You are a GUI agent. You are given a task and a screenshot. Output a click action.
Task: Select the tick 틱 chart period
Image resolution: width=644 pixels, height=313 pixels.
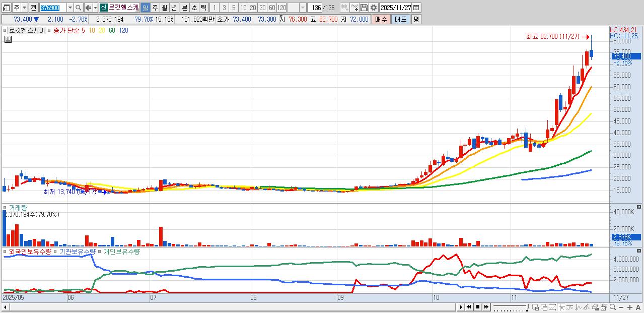tap(203, 8)
